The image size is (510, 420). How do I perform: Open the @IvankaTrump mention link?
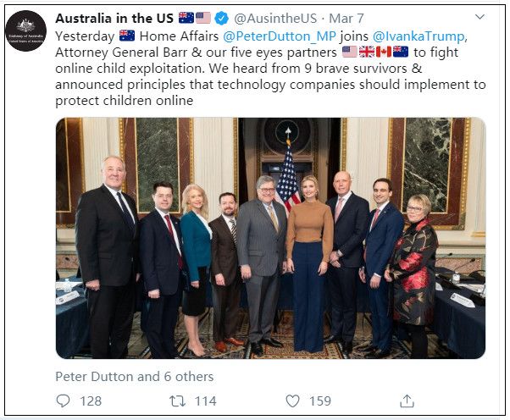point(419,36)
